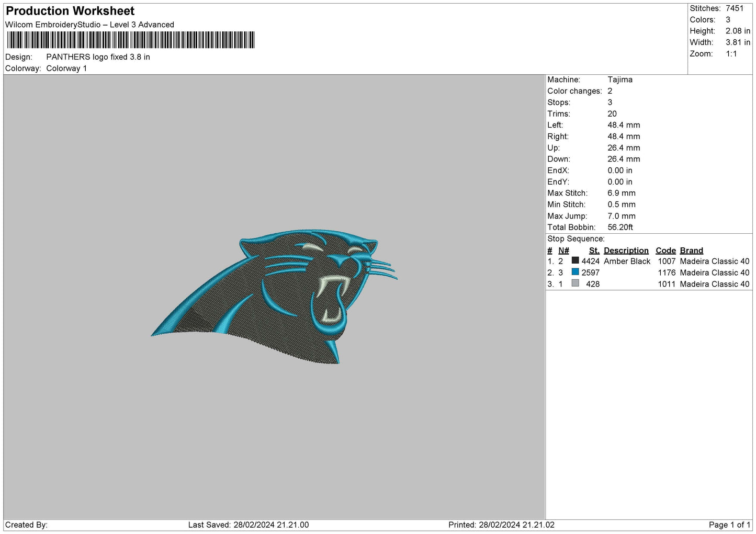Click the Amber Black description text
Image resolution: width=756 pixels, height=534 pixels.
(627, 261)
